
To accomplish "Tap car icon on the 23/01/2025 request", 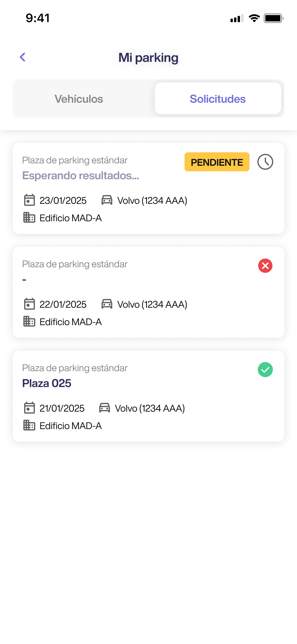I will coord(107,200).
